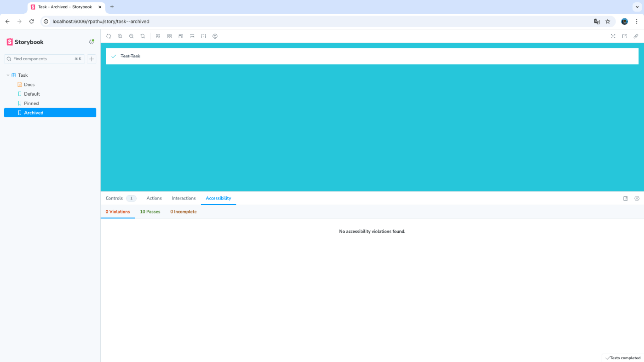Close the addon panel

[637, 198]
